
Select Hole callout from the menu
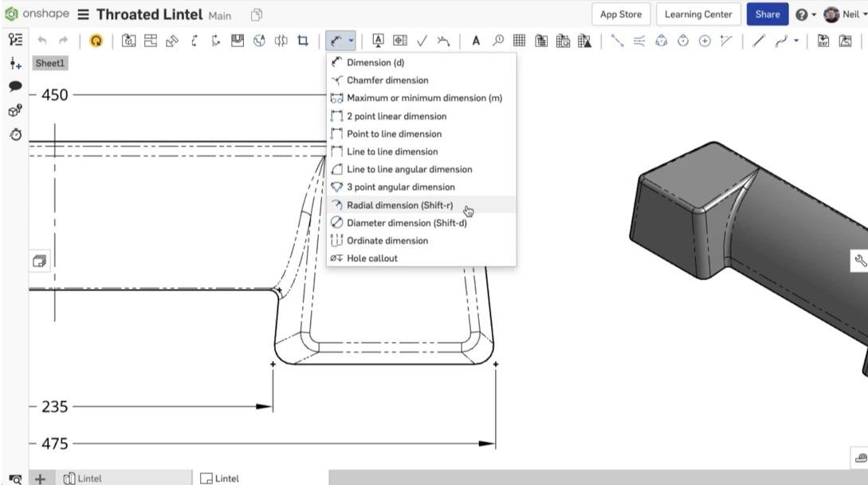(371, 258)
